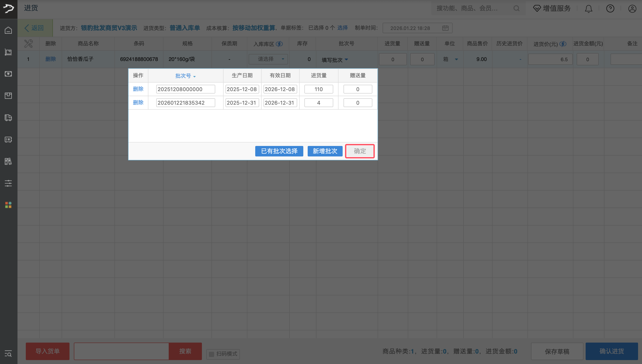Click the home icon in left sidebar

[8, 30]
